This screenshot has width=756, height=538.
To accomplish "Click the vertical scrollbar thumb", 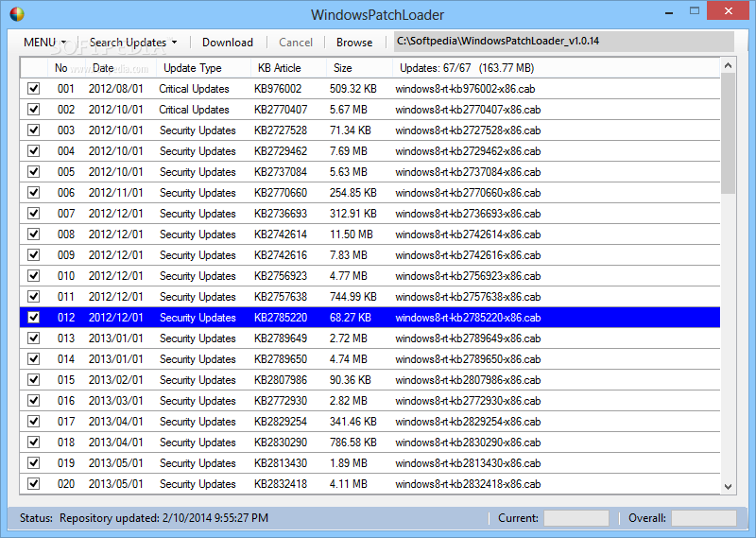I will point(728,134).
